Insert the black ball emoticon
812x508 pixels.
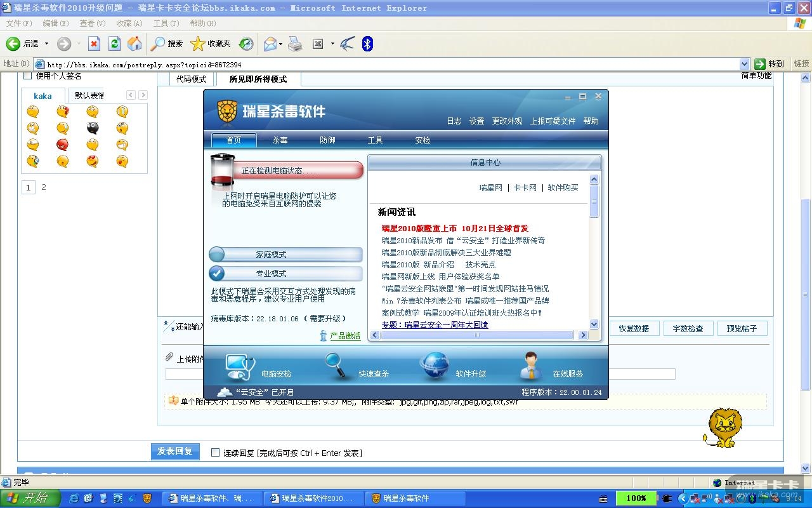pyautogui.click(x=93, y=128)
